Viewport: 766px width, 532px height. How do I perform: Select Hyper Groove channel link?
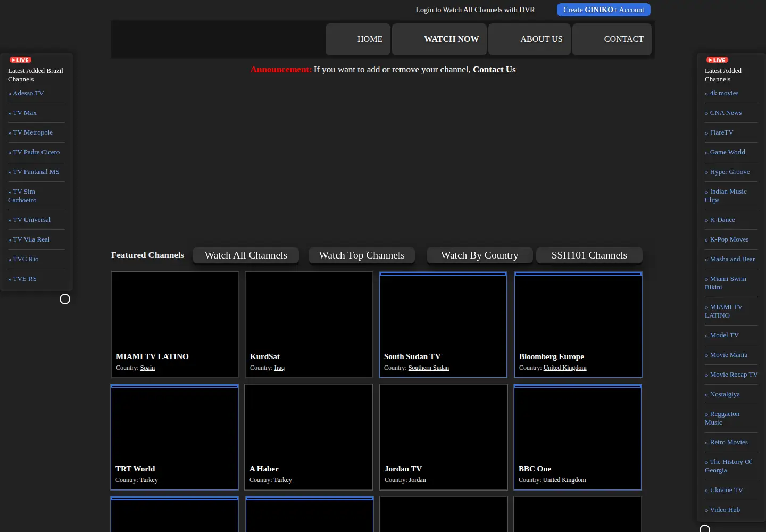tap(727, 172)
